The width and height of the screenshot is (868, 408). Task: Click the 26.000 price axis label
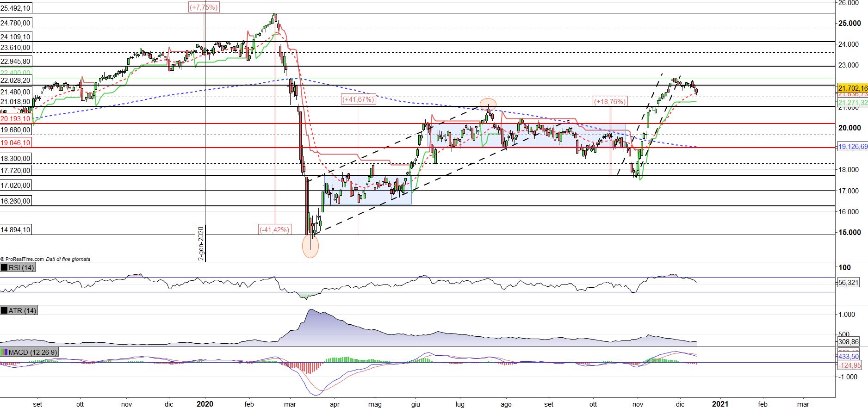point(849,3)
